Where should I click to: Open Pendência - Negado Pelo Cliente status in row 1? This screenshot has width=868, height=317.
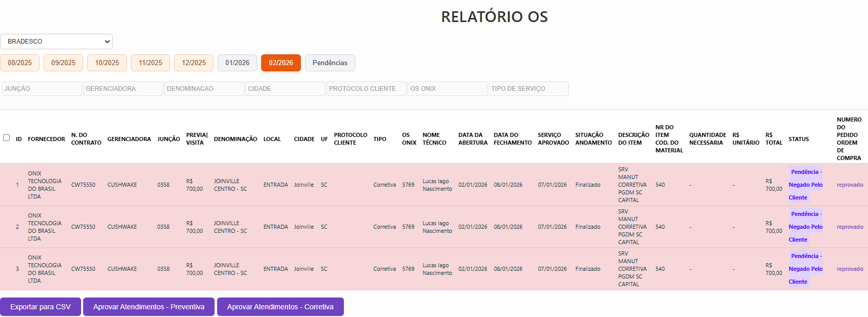click(805, 185)
